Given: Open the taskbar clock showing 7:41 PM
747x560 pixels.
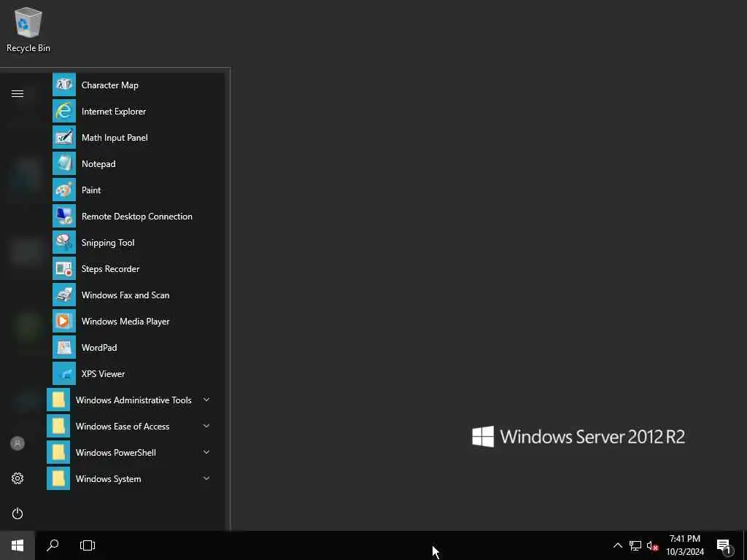Looking at the screenshot, I should pyautogui.click(x=684, y=545).
